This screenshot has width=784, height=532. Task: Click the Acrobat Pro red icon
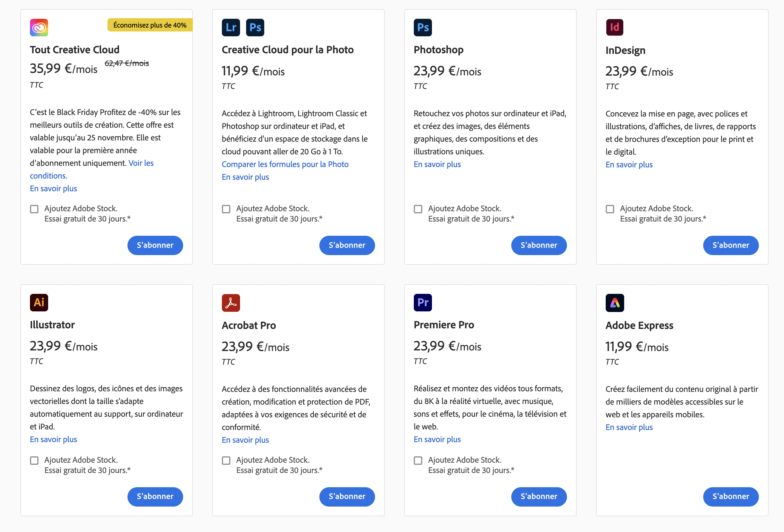(231, 303)
